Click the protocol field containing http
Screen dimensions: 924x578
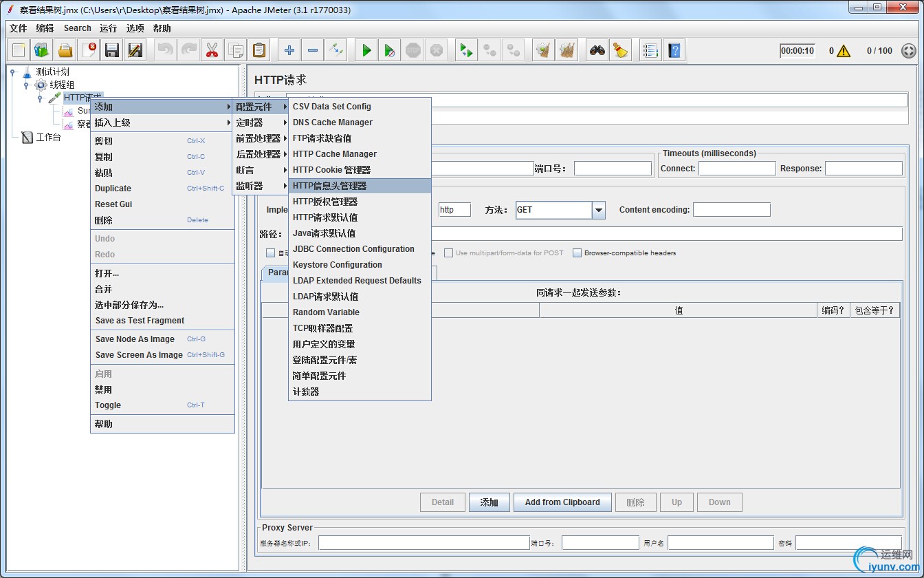point(454,210)
